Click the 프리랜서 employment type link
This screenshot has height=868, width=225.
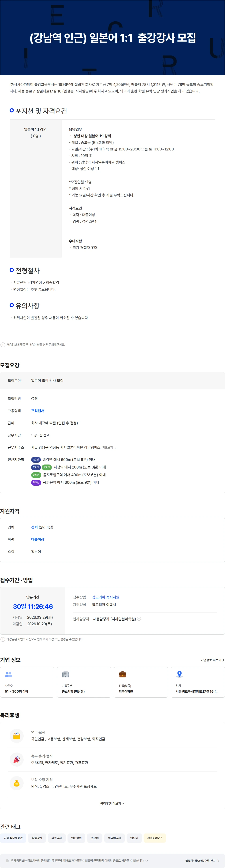coord(38,411)
